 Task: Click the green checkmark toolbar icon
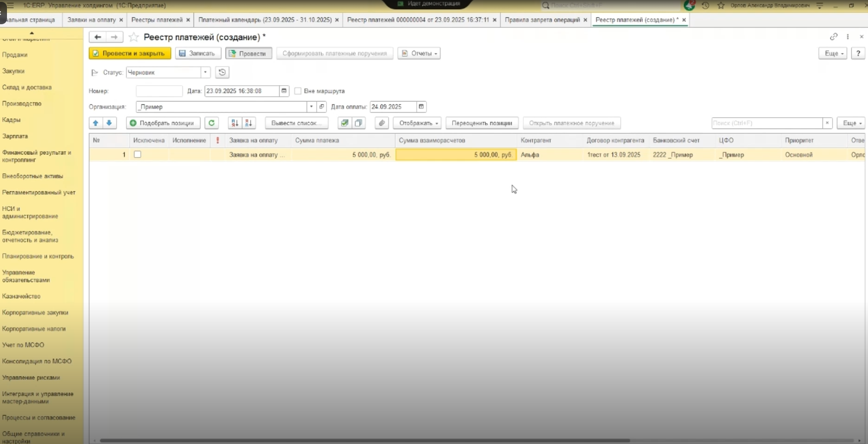pos(345,123)
